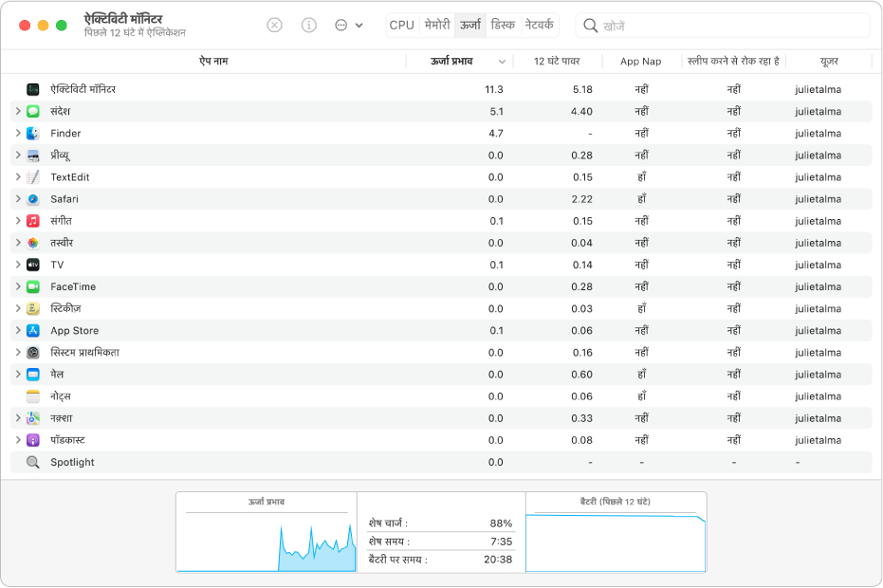Expand the संगीत process disclosure triangle
Viewport: 883px width, 588px height.
click(18, 221)
